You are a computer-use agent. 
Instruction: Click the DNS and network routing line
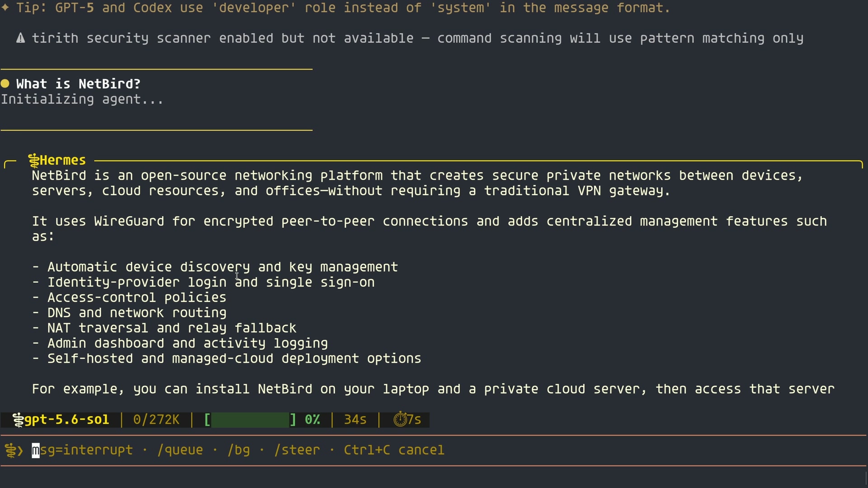click(129, 313)
